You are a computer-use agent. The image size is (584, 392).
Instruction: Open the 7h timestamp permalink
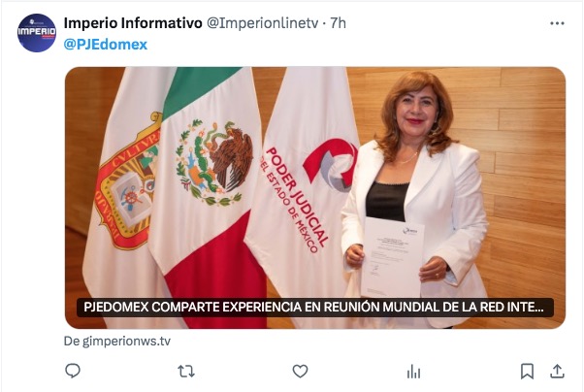click(x=339, y=23)
